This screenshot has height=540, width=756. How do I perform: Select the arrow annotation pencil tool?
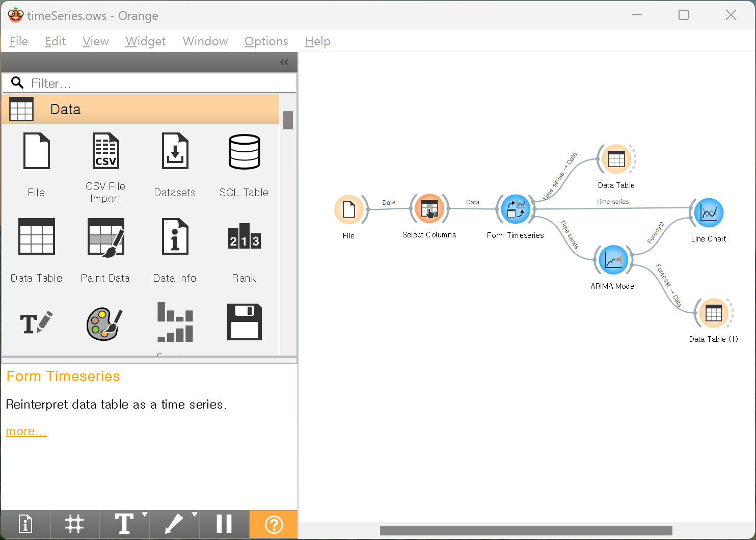pos(174,524)
